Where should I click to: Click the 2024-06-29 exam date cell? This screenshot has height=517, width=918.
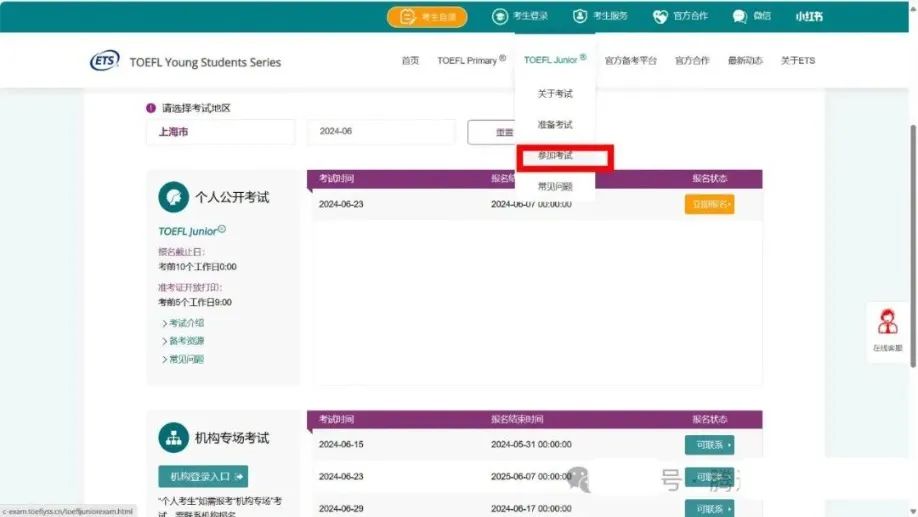(x=341, y=509)
